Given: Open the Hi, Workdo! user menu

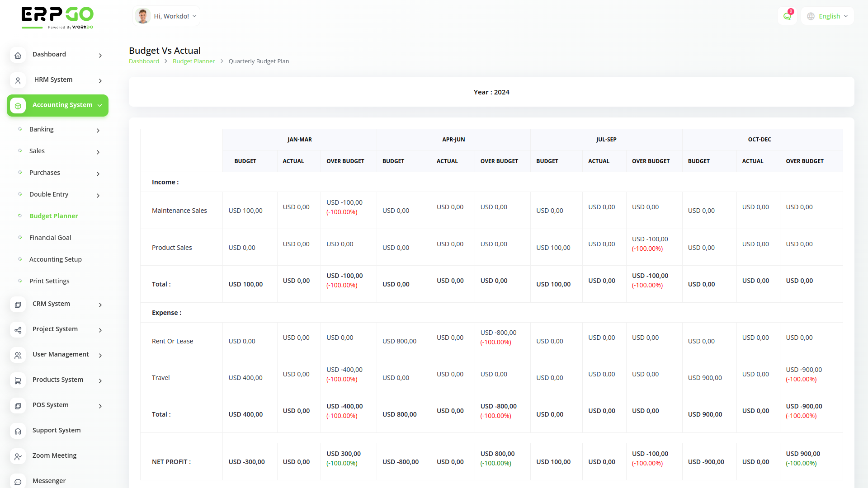Looking at the screenshot, I should click(x=166, y=16).
